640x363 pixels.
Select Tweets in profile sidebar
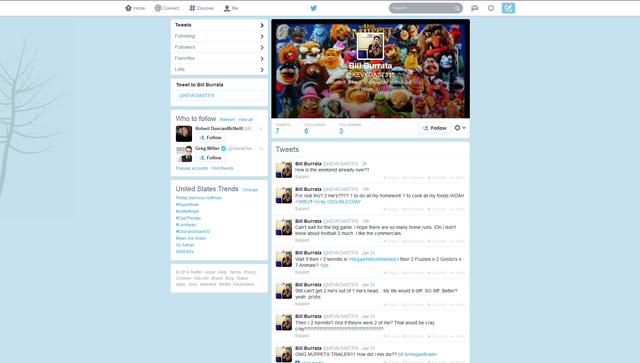click(x=219, y=25)
